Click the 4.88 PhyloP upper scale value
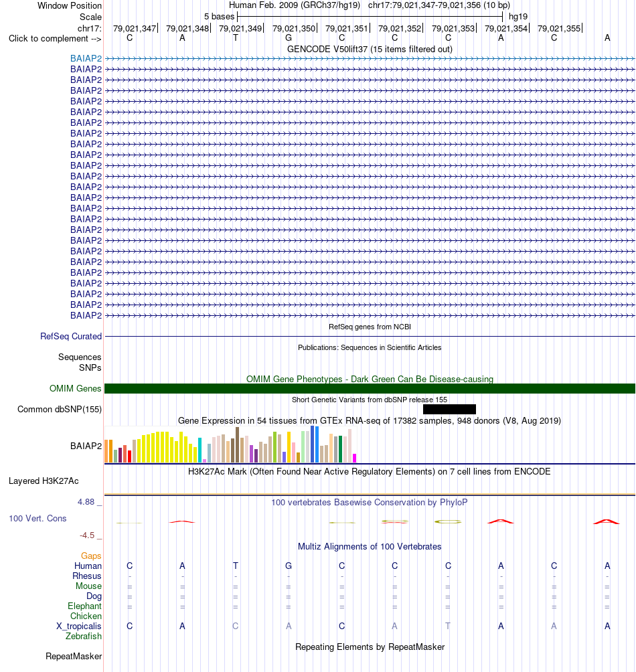 86,502
